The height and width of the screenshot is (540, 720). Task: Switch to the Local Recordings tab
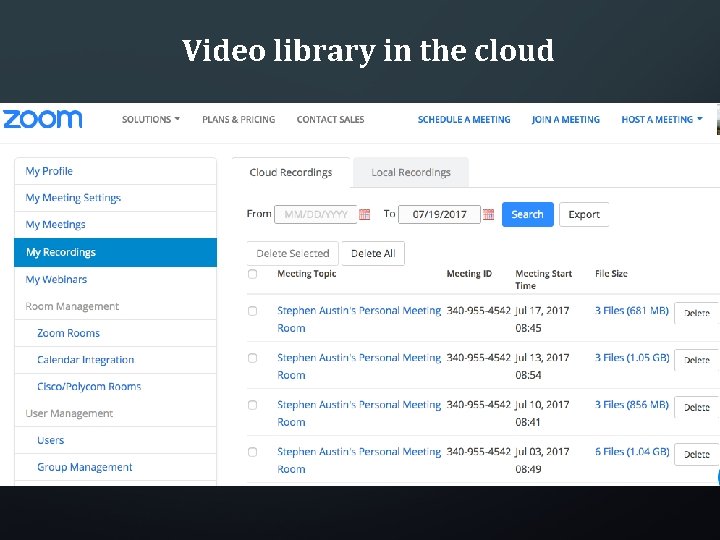point(411,172)
